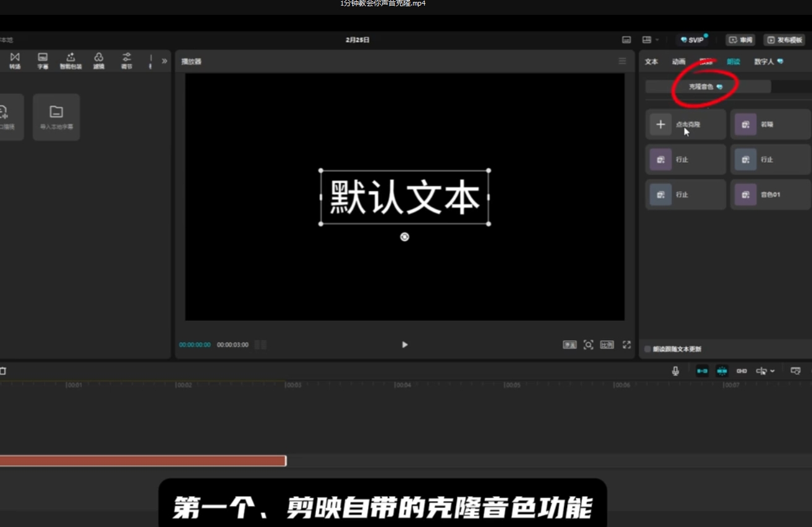Screen dimensions: 812x527
Task: Click the plus icon for 点击克隆
Action: (660, 124)
